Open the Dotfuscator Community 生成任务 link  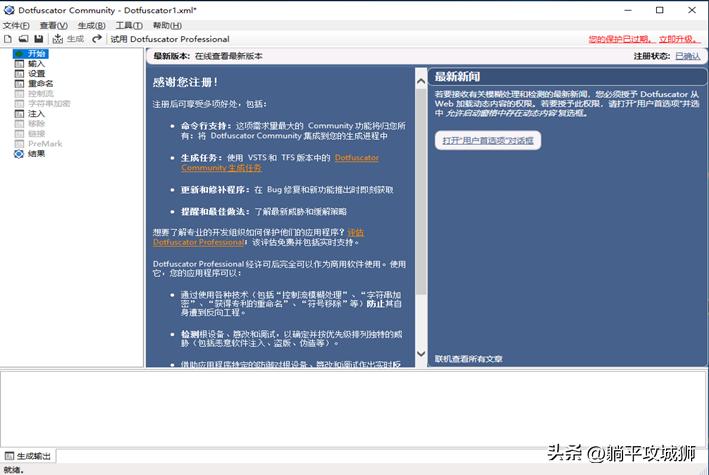point(280,162)
